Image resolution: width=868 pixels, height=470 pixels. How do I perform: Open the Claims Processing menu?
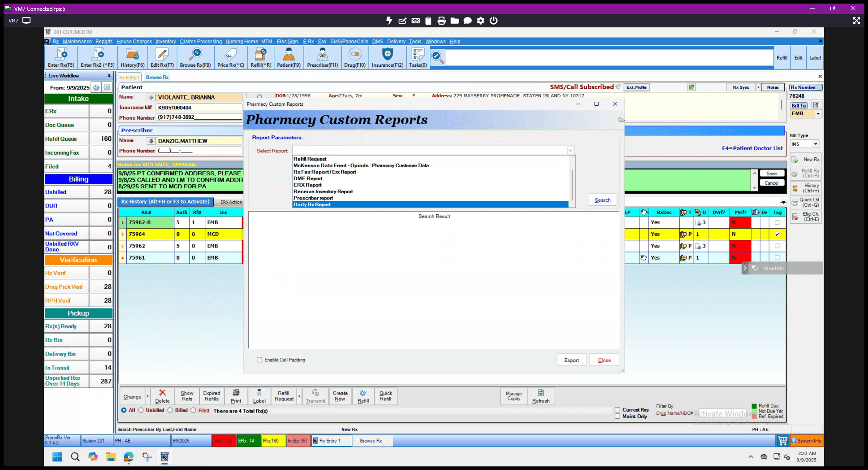[201, 41]
